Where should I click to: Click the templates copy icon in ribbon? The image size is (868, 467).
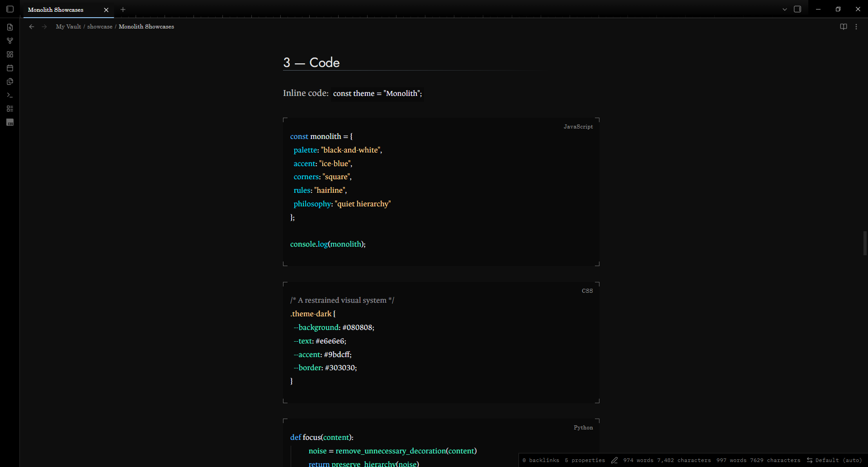pyautogui.click(x=10, y=81)
